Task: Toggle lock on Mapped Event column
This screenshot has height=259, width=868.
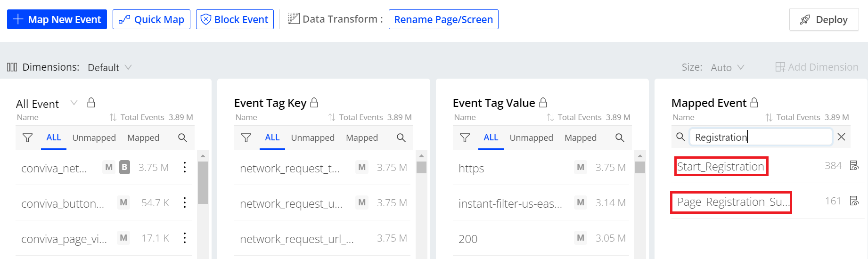Action: pos(754,103)
